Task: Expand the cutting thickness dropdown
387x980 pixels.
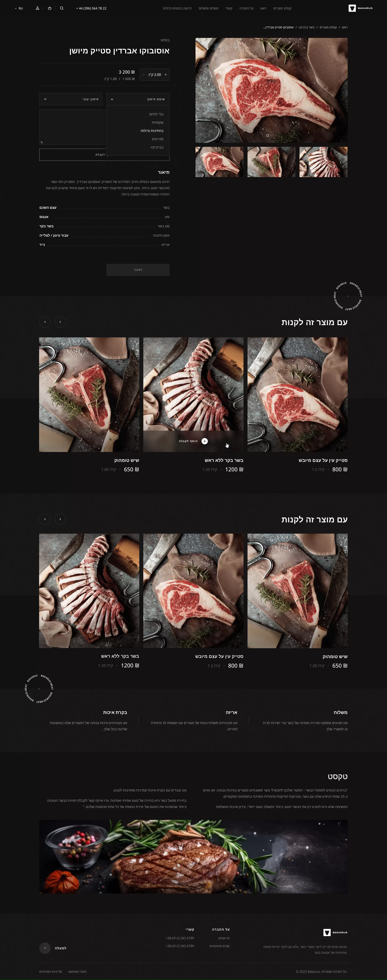Action: pyautogui.click(x=71, y=99)
